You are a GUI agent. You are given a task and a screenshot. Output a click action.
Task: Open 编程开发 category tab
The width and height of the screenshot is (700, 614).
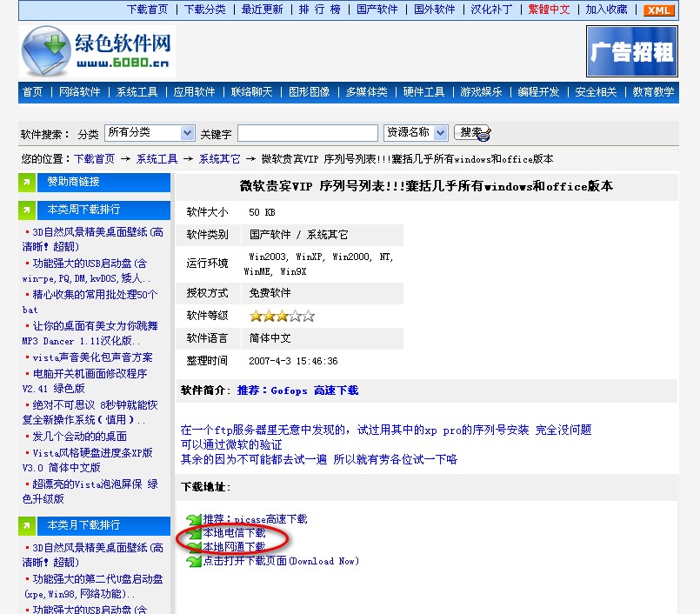coord(538,92)
